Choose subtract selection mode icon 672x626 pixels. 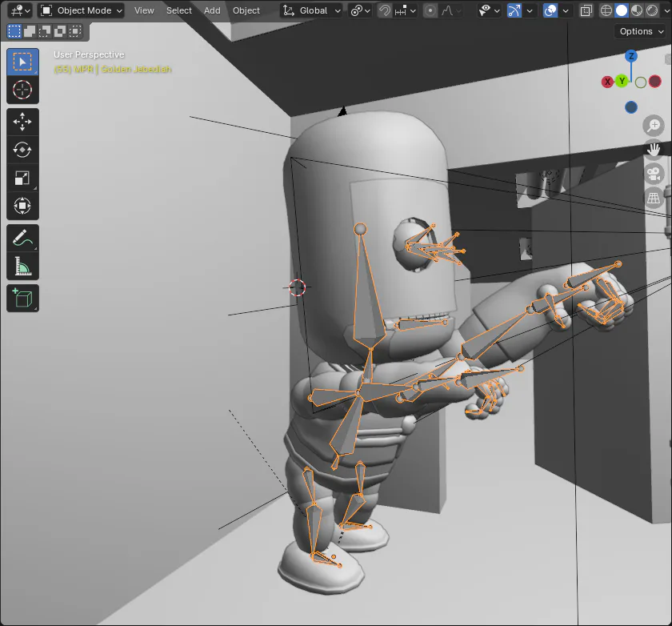(x=45, y=31)
